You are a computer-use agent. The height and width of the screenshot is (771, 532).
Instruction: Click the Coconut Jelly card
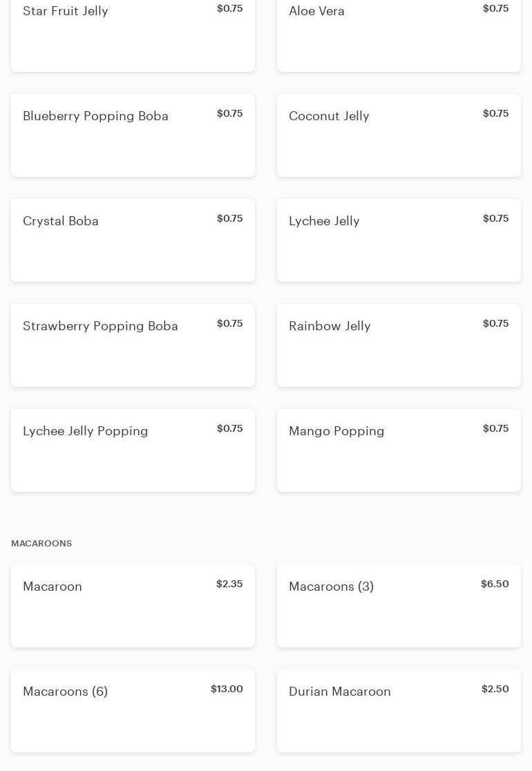(399, 135)
